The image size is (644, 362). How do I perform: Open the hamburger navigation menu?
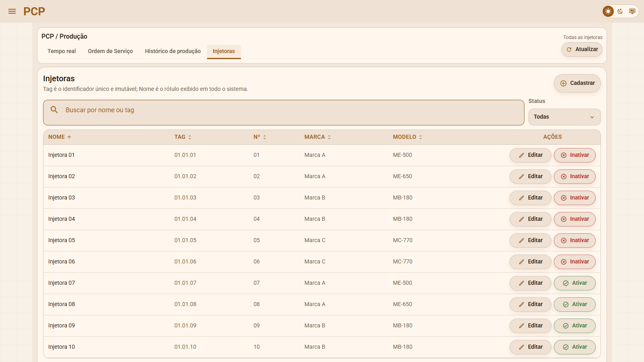tap(12, 11)
